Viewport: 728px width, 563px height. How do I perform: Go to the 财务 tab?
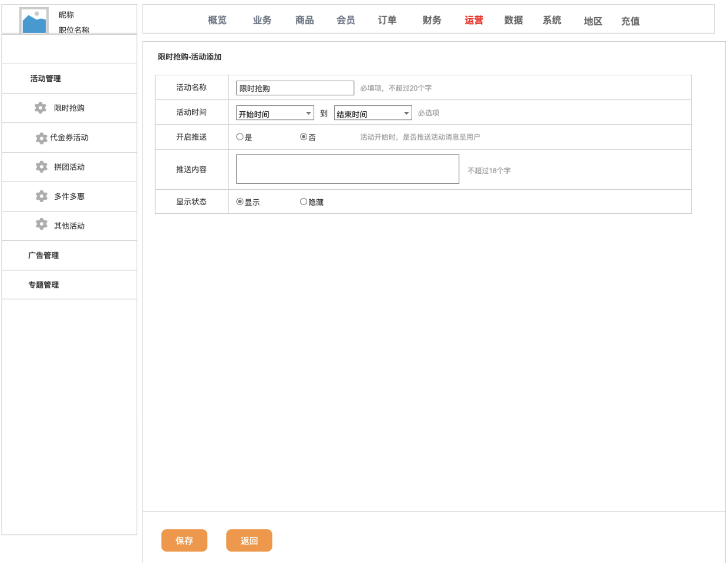[432, 20]
